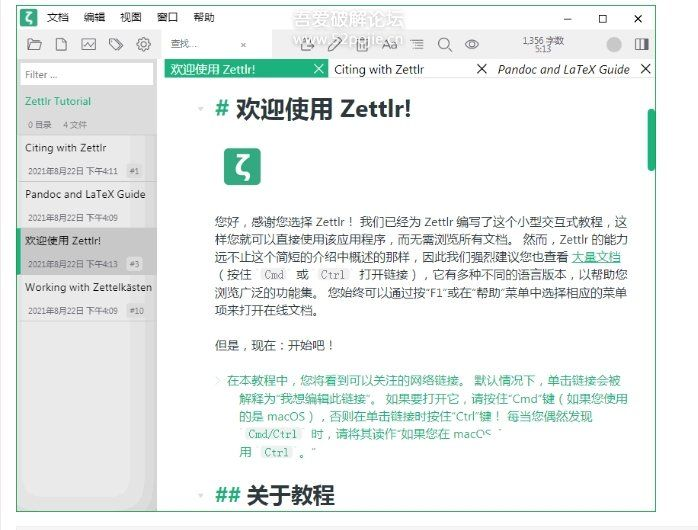Maximize the Zettlr window
Viewport: 698px width, 530px height.
(x=603, y=19)
